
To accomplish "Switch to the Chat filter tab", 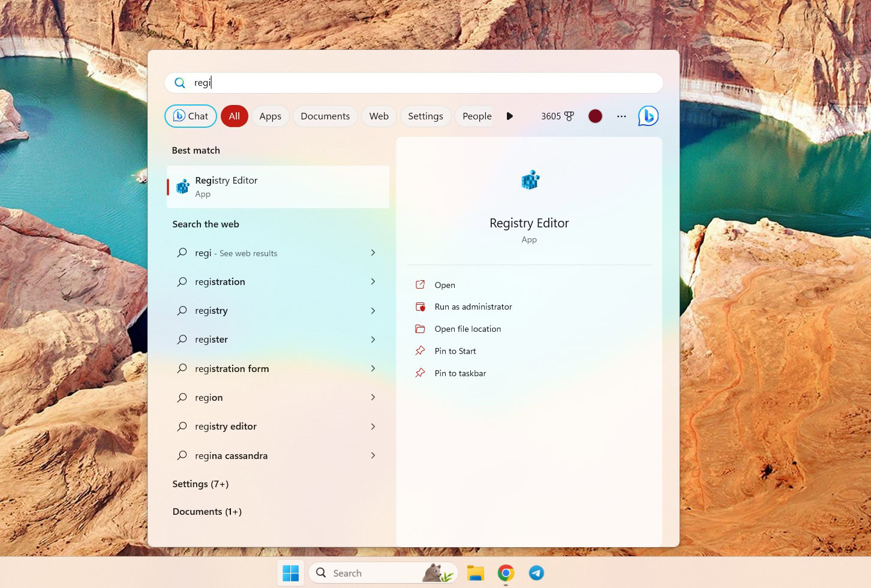I will coord(191,116).
